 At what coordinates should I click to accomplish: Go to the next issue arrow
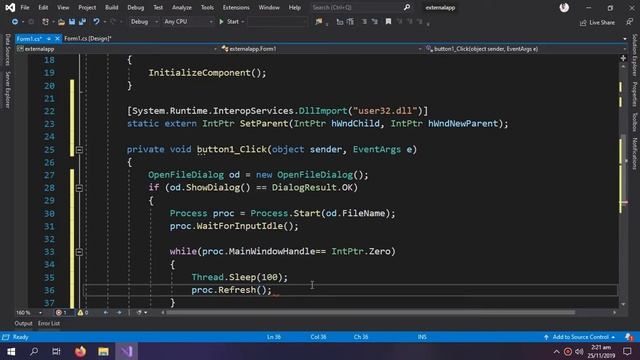pyautogui.click(x=119, y=313)
